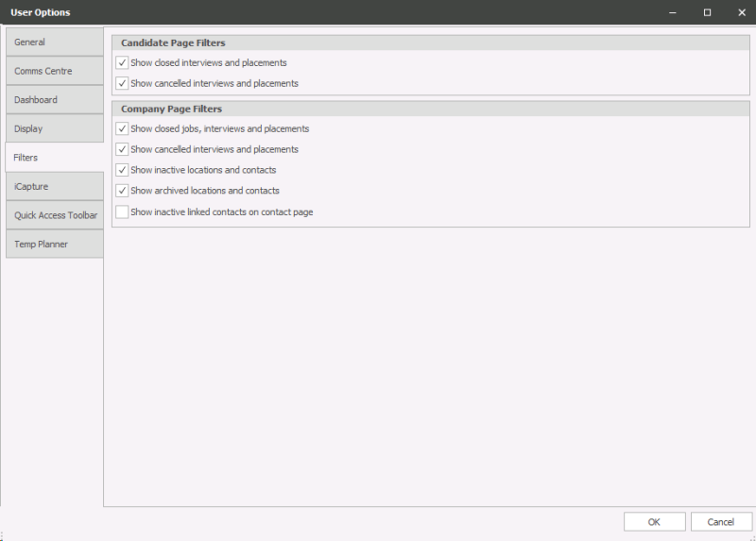Disable Show closed jobs, interviews and placements
Screen dimensions: 756x541
[x=122, y=129]
